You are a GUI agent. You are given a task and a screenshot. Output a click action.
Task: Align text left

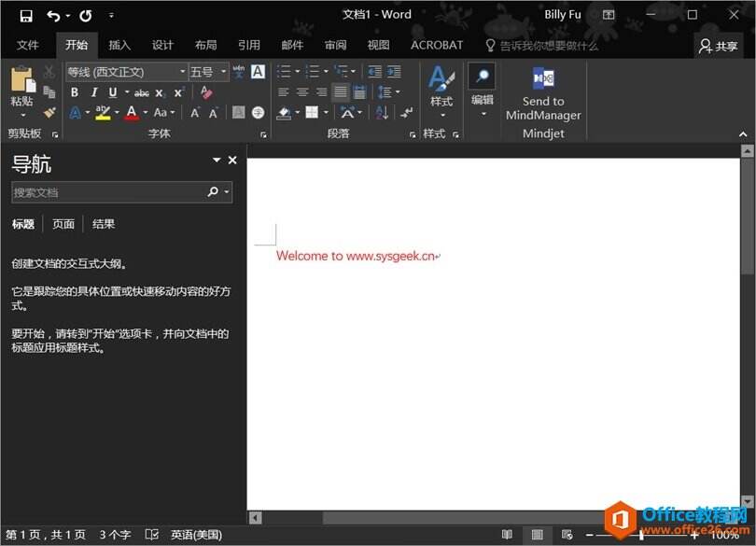pyautogui.click(x=284, y=91)
